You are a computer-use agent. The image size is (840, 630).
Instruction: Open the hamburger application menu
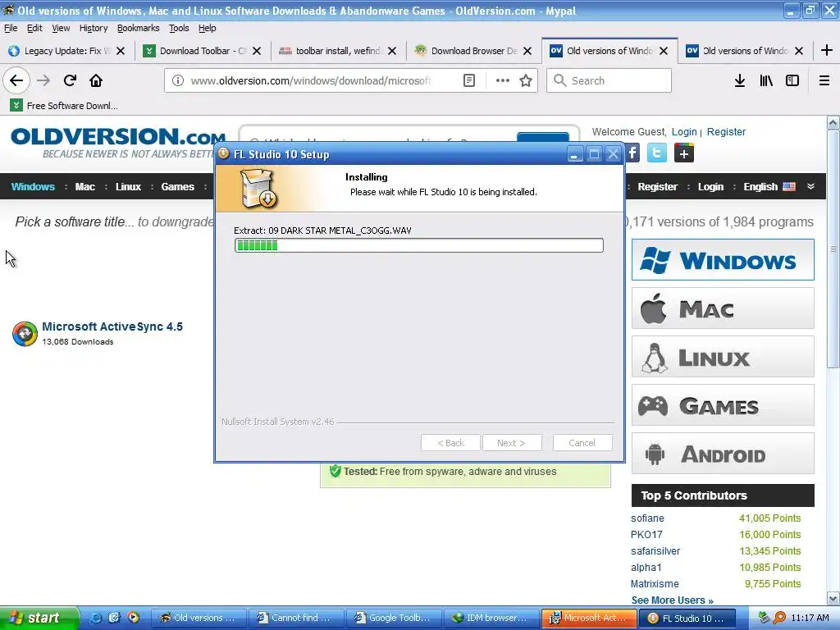tap(824, 80)
